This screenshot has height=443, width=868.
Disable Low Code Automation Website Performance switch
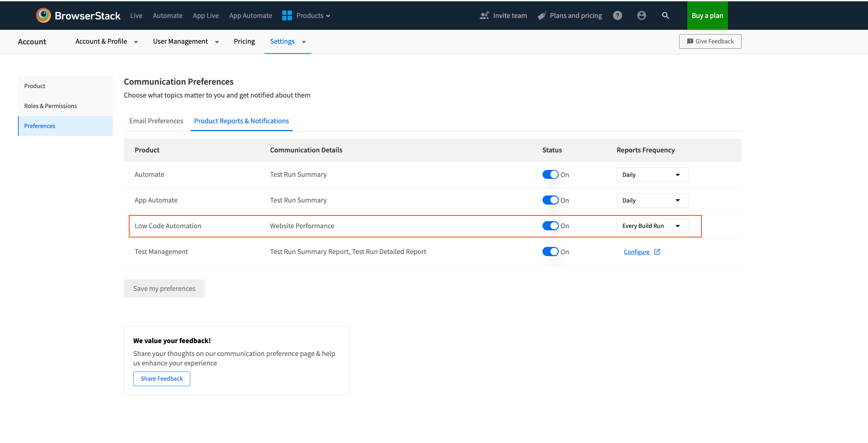(x=550, y=226)
